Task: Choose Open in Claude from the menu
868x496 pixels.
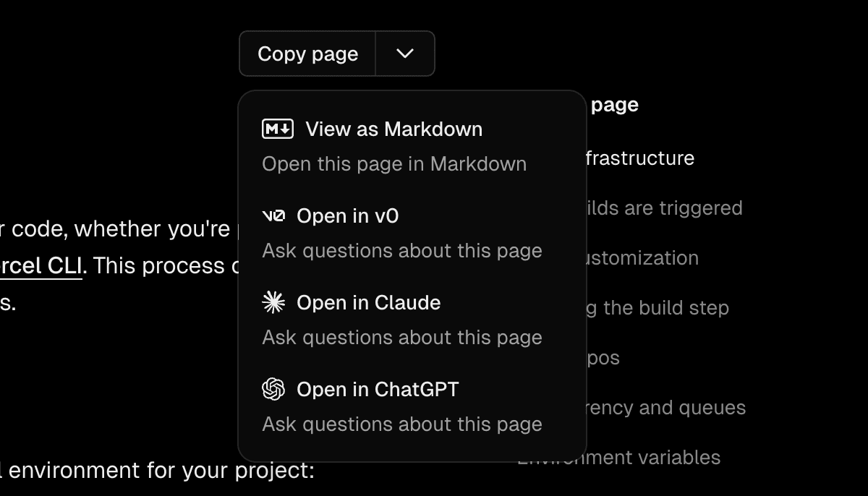Action: 368,302
